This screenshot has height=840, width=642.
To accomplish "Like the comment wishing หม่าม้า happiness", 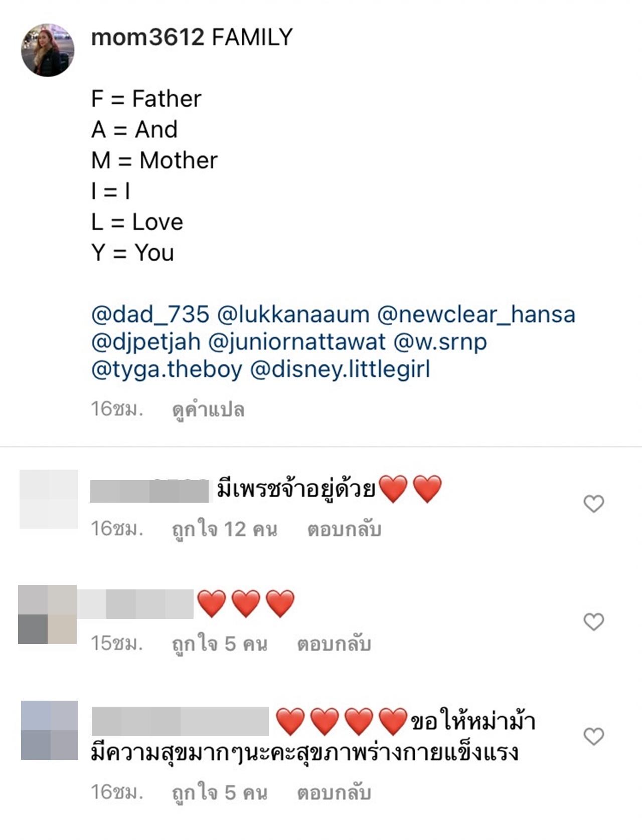I will [594, 736].
